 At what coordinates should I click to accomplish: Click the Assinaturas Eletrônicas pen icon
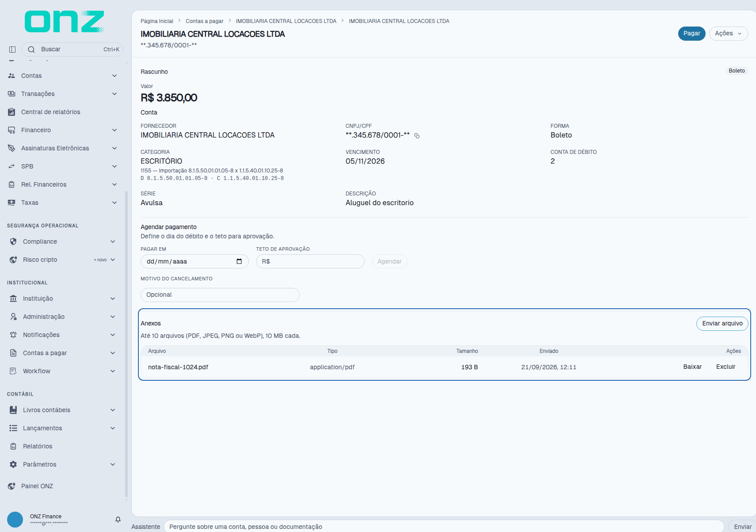[11, 148]
